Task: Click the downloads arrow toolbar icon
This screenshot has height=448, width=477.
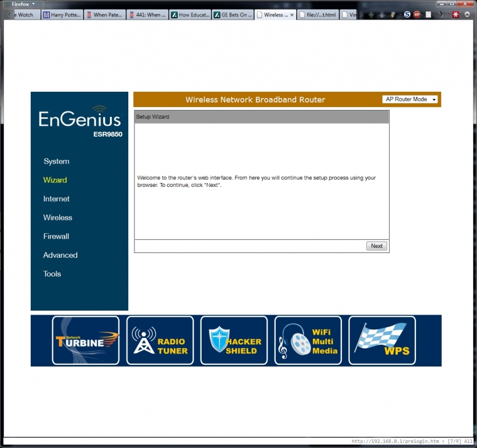Action: [382, 15]
